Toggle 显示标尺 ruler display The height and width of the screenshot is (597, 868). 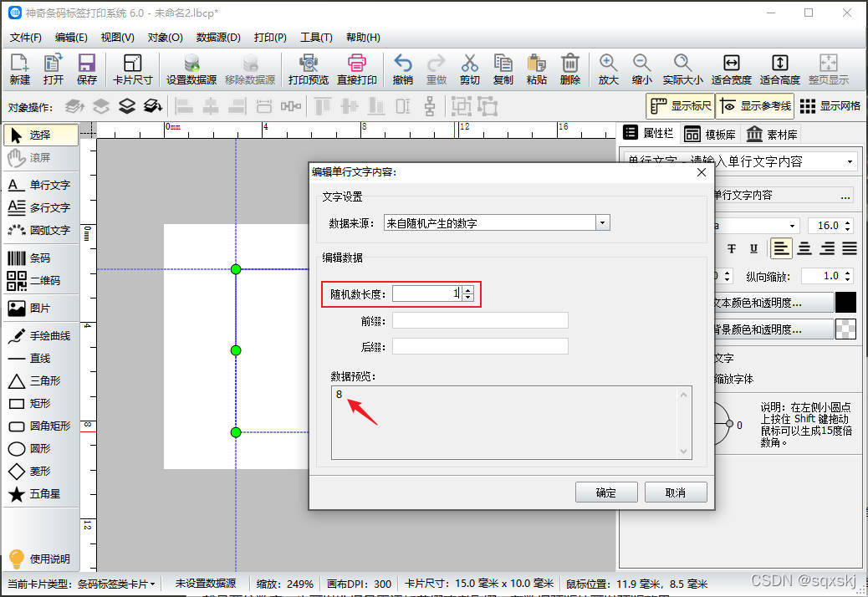681,105
